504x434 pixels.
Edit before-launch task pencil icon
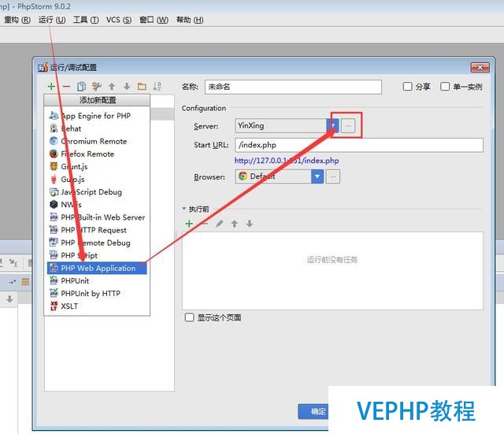(x=220, y=224)
